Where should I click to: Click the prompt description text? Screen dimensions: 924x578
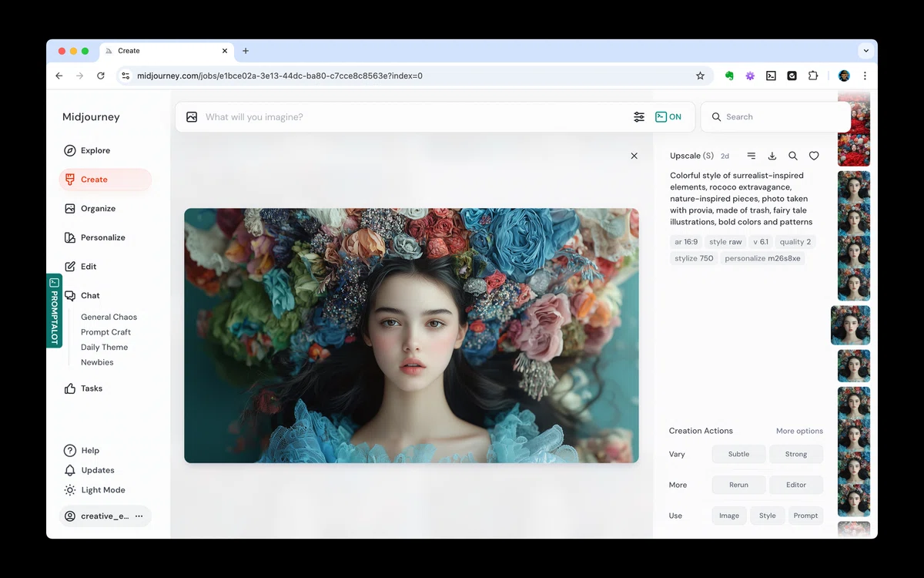click(x=742, y=199)
